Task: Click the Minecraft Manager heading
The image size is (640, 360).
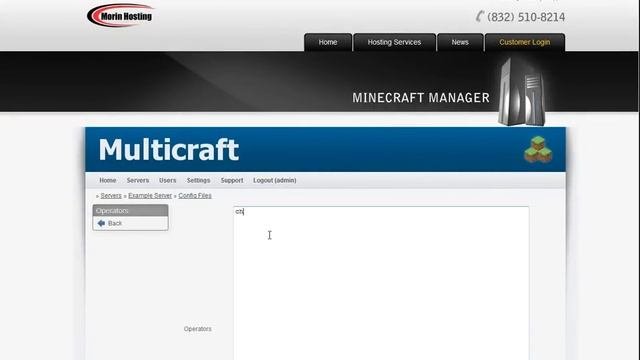Action: click(x=421, y=98)
